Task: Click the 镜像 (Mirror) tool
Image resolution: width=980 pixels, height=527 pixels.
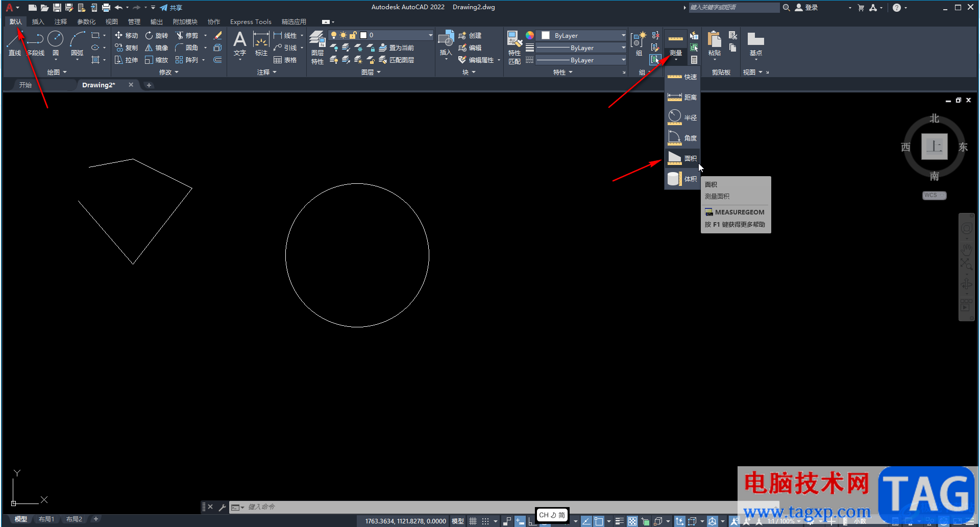Action: point(157,47)
